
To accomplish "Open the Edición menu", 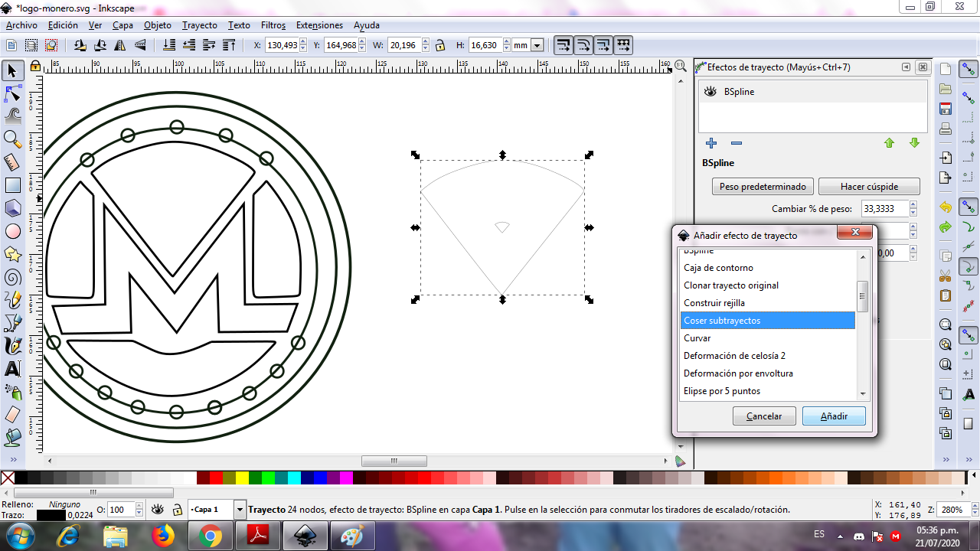I will [x=63, y=25].
